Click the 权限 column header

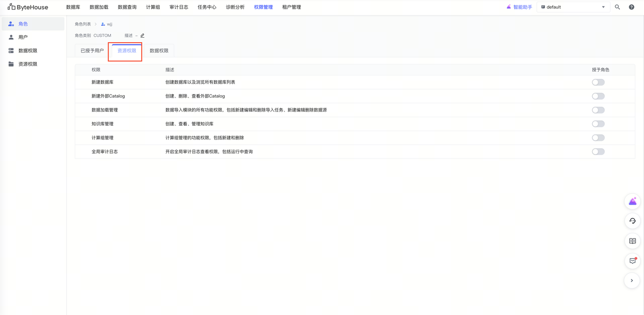96,70
